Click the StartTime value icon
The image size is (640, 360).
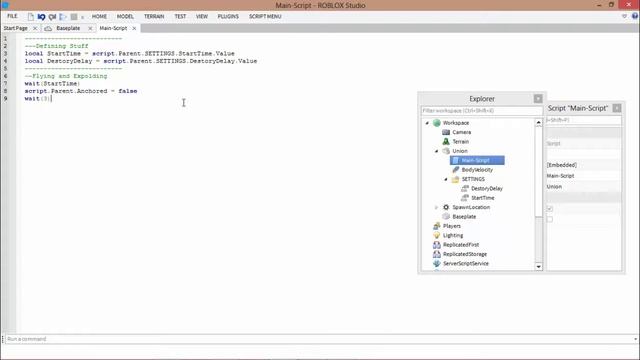[465, 198]
